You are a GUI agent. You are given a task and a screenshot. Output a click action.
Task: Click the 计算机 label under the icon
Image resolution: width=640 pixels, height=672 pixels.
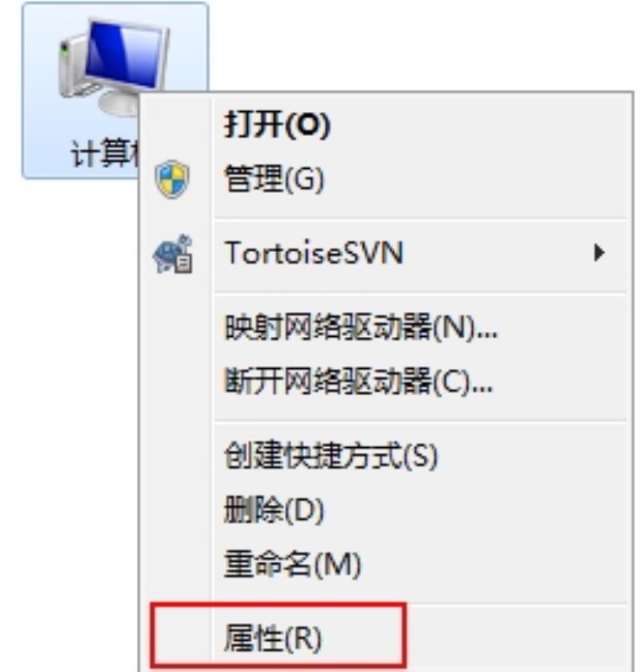pyautogui.click(x=105, y=154)
